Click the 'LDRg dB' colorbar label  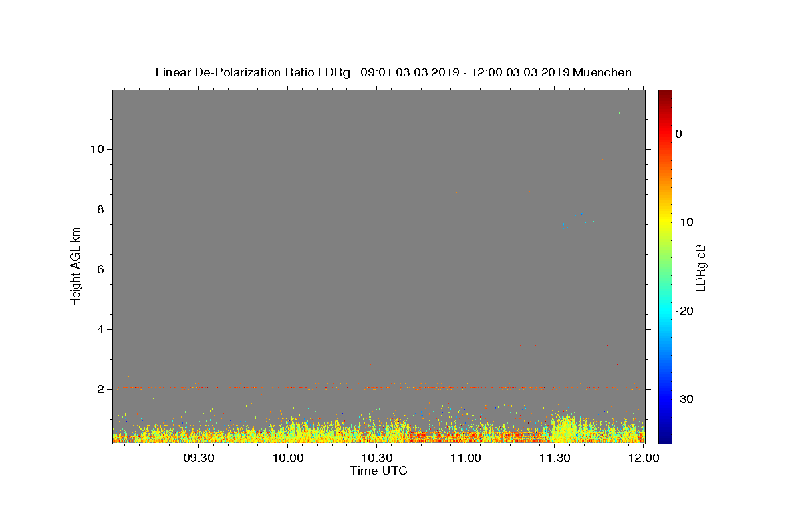(700, 267)
